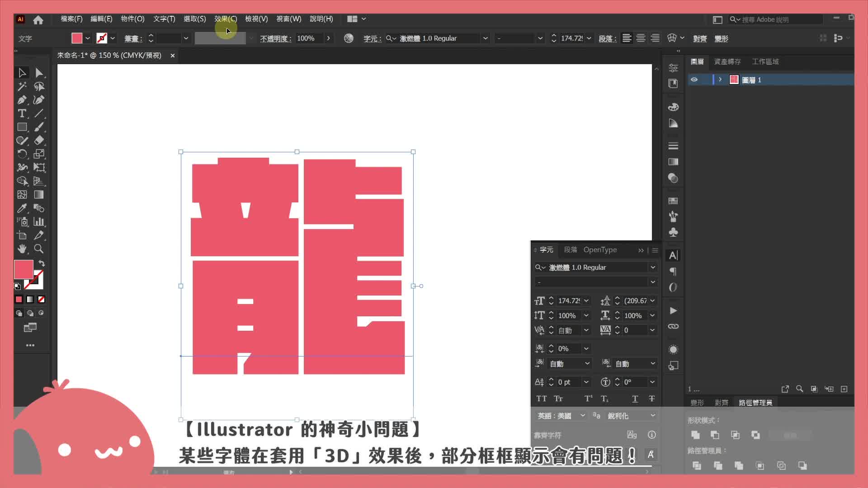Click 變形 in the control bar
Viewport: 868px width, 488px height.
[x=721, y=39]
